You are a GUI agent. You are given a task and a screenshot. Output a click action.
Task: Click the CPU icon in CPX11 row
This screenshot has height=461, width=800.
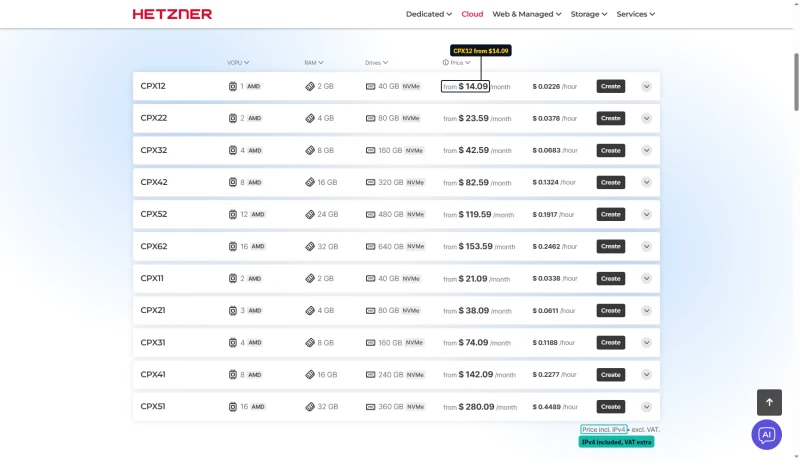coord(233,278)
